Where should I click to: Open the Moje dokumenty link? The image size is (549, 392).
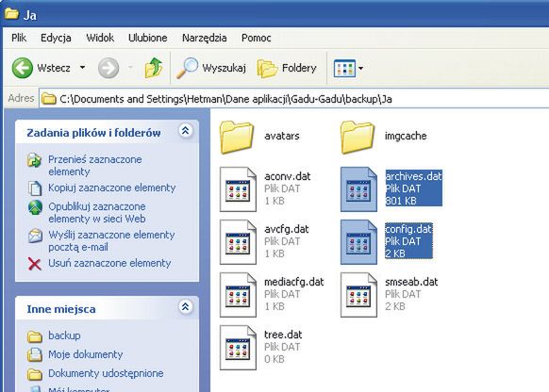[x=86, y=354]
